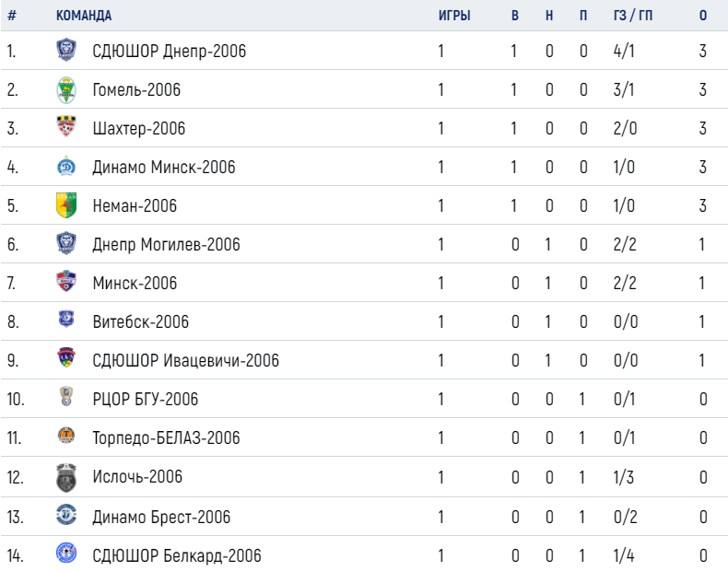
Task: Click the Торпедо-БЕЛАЗ-2006 orange logo
Action: coord(66,435)
